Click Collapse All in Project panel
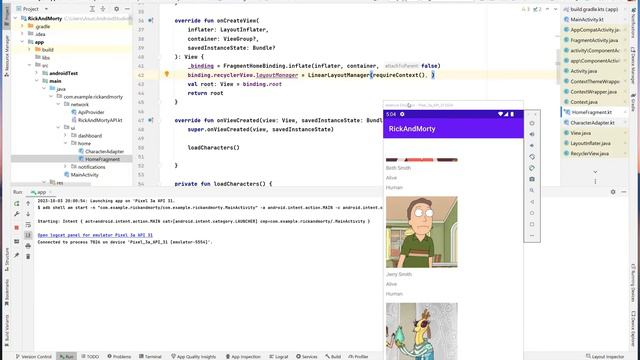This screenshot has width=640, height=360. (x=103, y=9)
